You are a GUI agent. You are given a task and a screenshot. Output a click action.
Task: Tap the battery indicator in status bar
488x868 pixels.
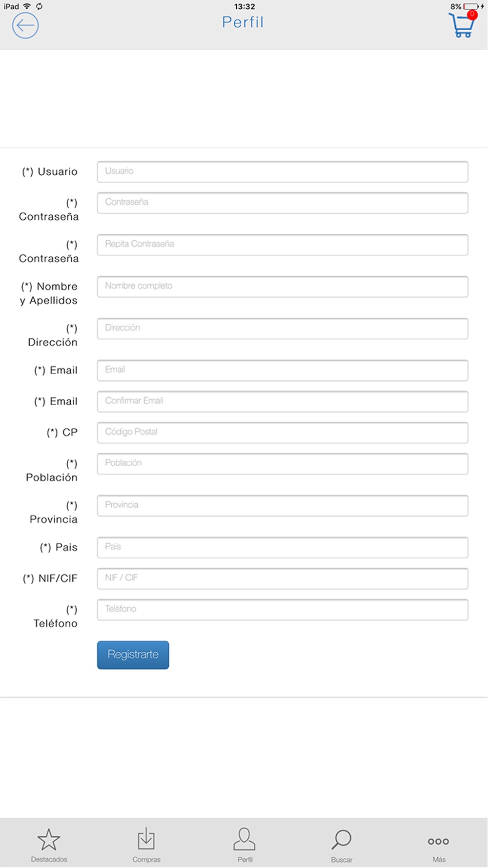(x=471, y=6)
